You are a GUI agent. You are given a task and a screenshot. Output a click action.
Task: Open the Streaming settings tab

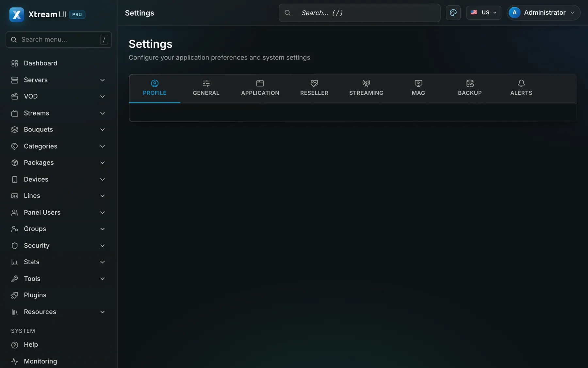pyautogui.click(x=366, y=88)
